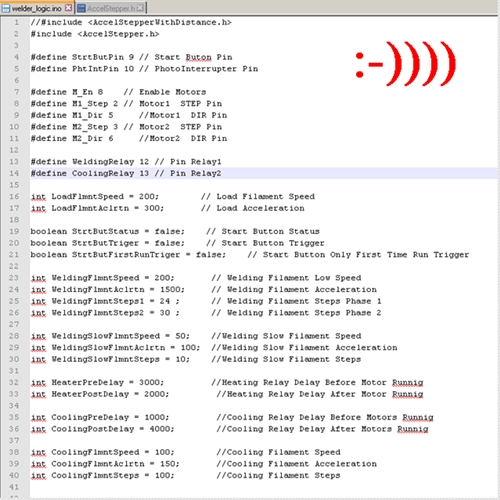
Task: Click on 'WeldingFlmntSteps1' variable
Action: [x=98, y=301]
